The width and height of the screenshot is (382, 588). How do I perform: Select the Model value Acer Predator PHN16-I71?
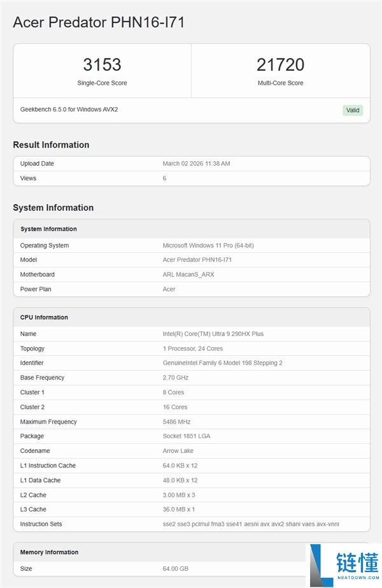tap(197, 260)
